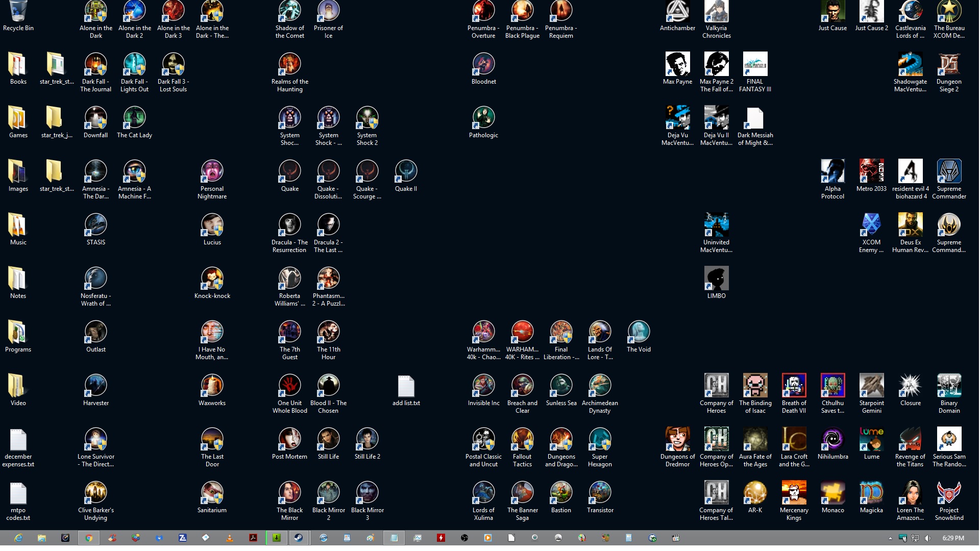
Task: Select december expenses.txt file
Action: pos(18,447)
